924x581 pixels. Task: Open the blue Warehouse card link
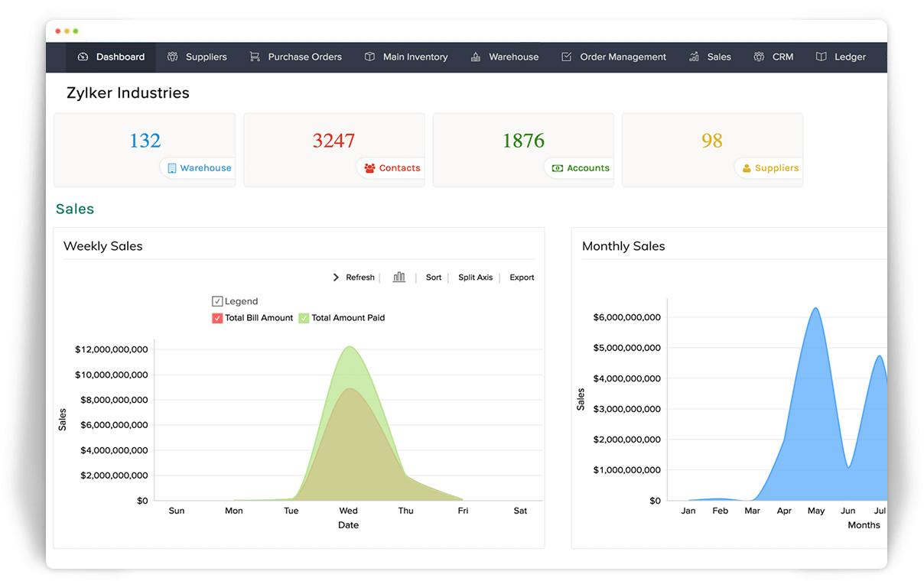[199, 168]
